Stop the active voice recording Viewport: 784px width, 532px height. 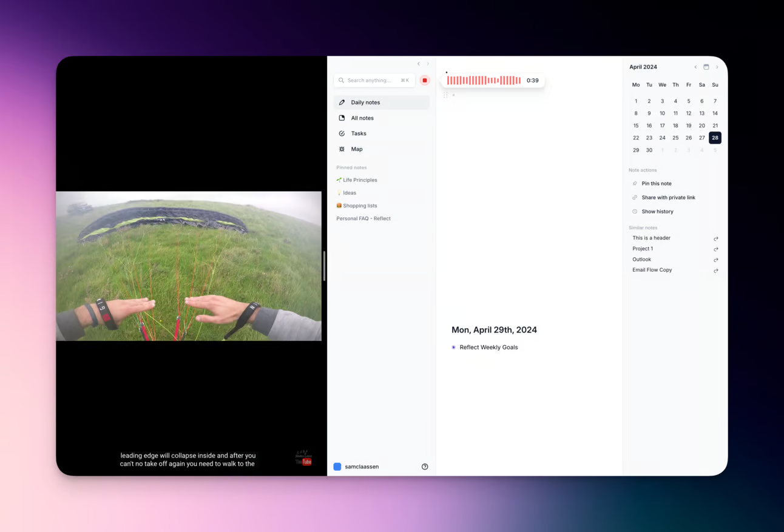tap(424, 79)
